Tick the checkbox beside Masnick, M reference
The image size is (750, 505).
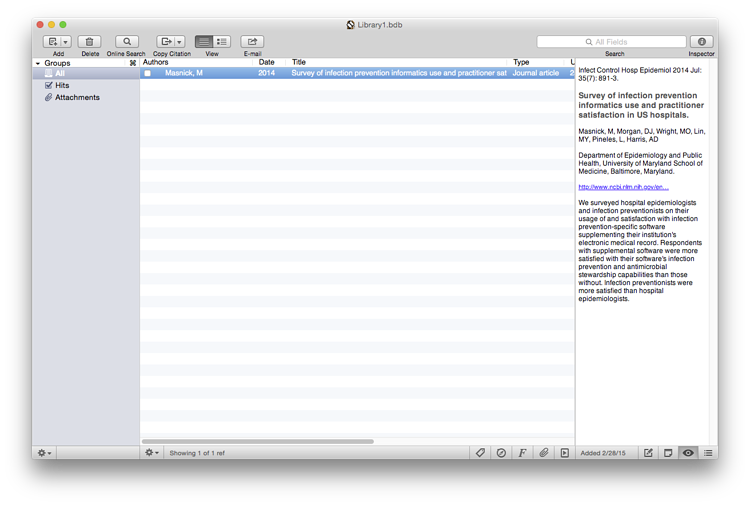(148, 74)
